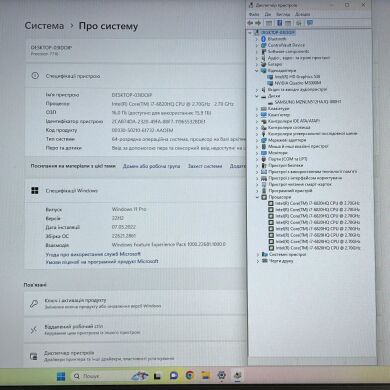
Task: Expand the Клавіатури category
Action: 257,109
